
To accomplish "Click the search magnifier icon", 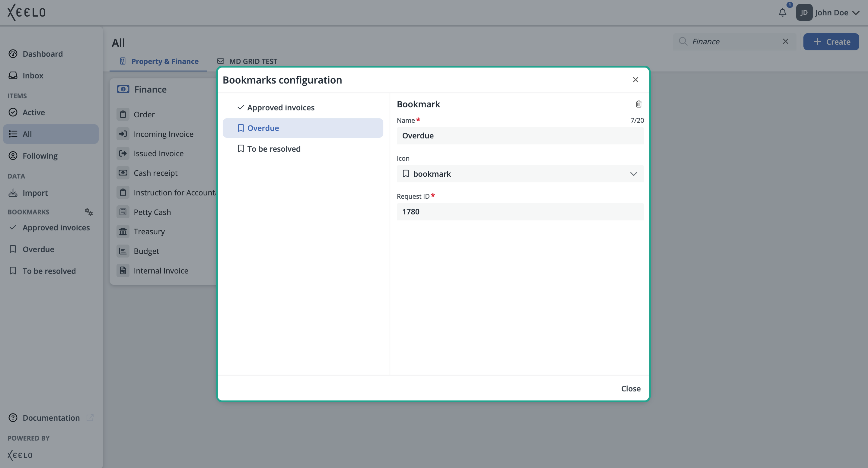I will click(683, 41).
